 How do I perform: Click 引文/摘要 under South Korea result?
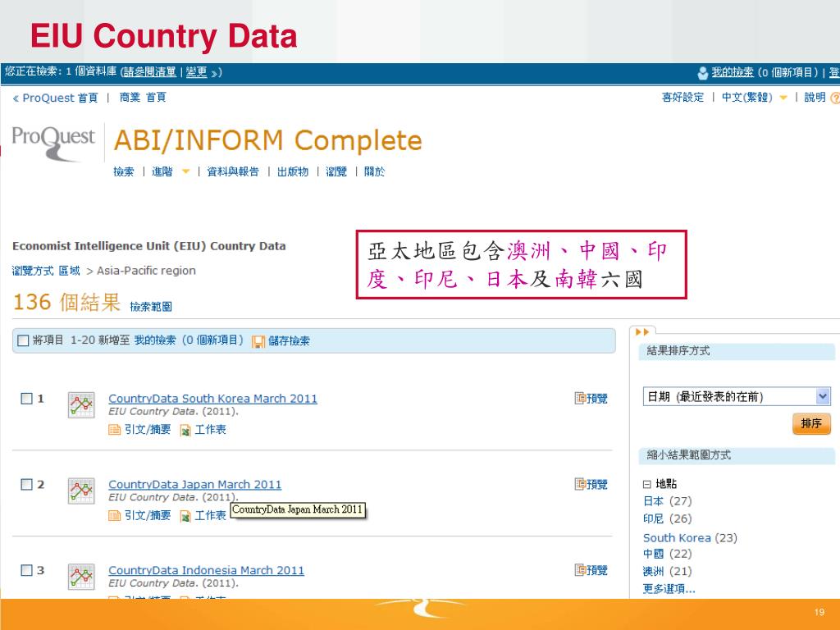[148, 430]
